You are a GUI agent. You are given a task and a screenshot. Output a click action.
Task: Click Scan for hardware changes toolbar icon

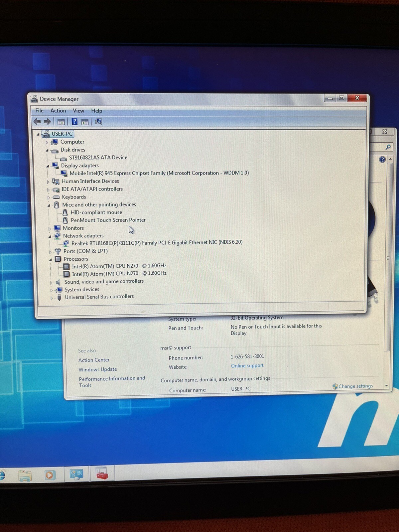coord(98,122)
